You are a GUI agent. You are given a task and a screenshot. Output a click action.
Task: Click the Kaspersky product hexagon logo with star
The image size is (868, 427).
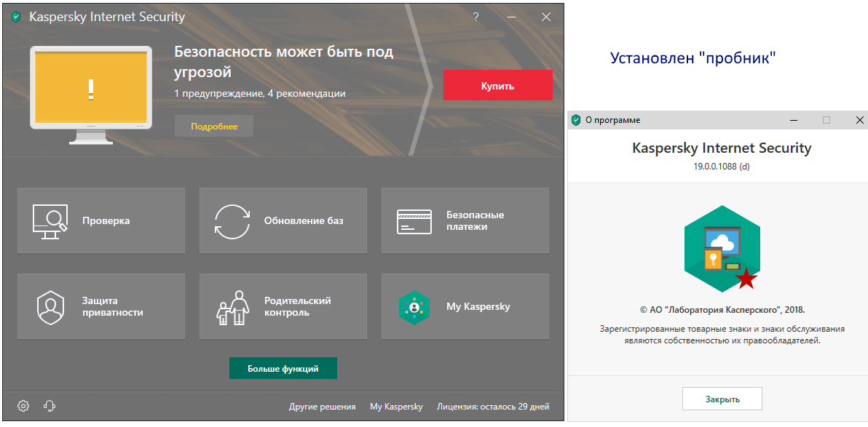(x=722, y=248)
